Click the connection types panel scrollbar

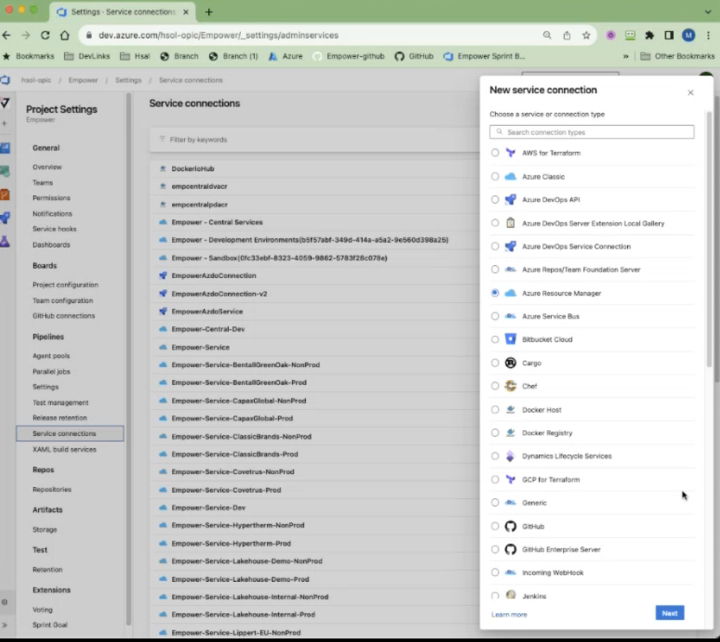709,239
